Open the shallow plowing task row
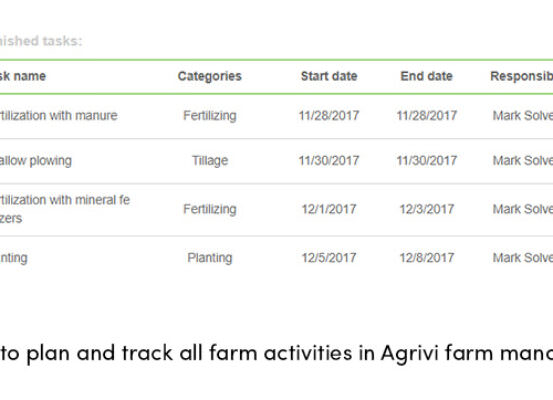Viewport: 553px width, 400px height. point(36,161)
